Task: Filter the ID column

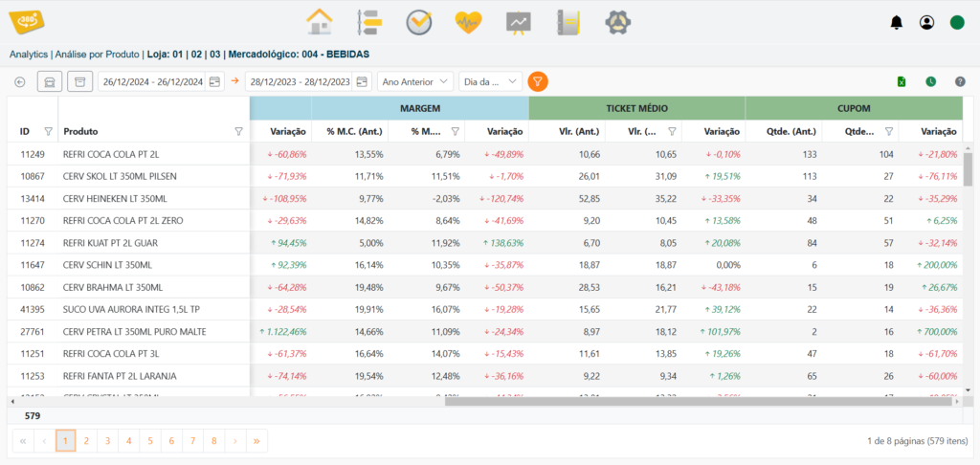Action: point(48,131)
